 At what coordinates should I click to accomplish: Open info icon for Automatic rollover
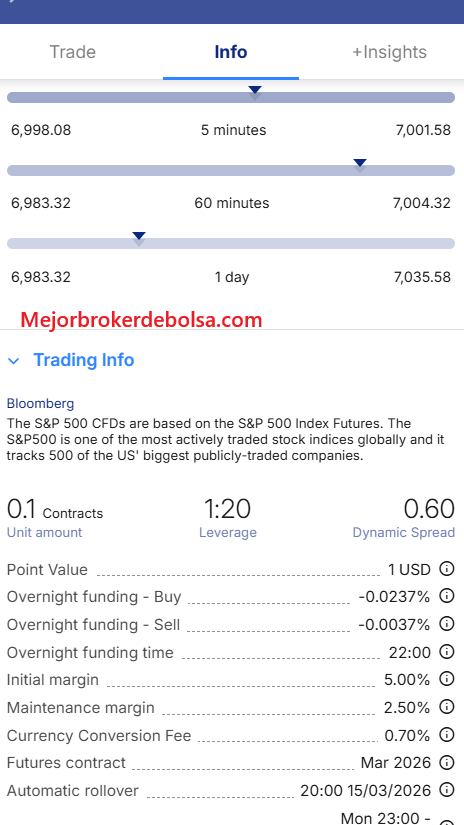tap(446, 790)
